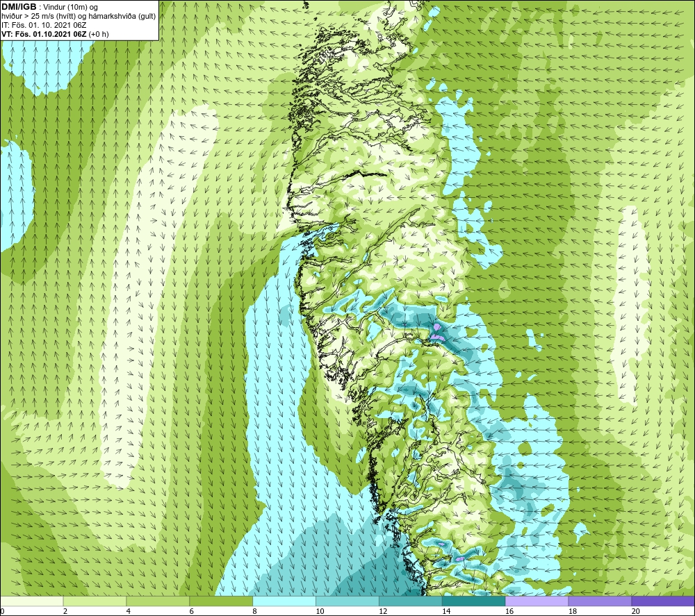Click the legend scale label 4
This screenshot has width=695, height=616.
[x=128, y=611]
